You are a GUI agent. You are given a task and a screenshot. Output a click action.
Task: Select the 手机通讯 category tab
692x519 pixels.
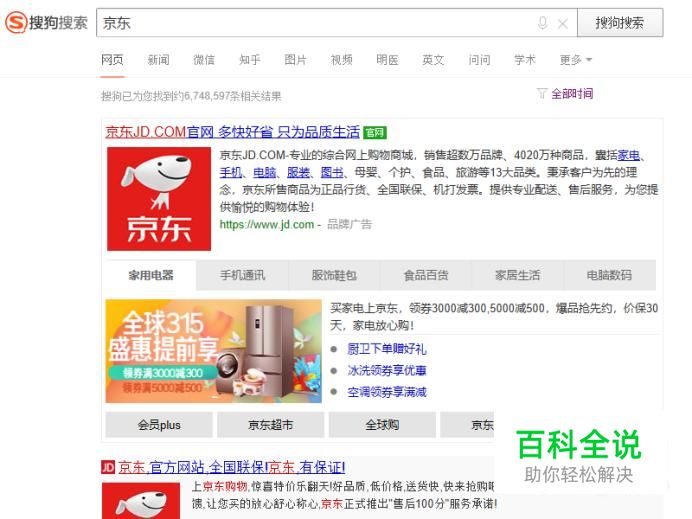[242, 275]
